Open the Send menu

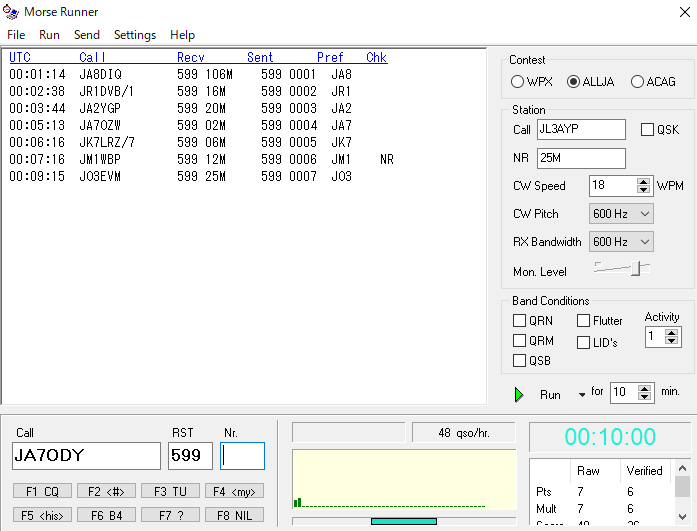click(87, 35)
